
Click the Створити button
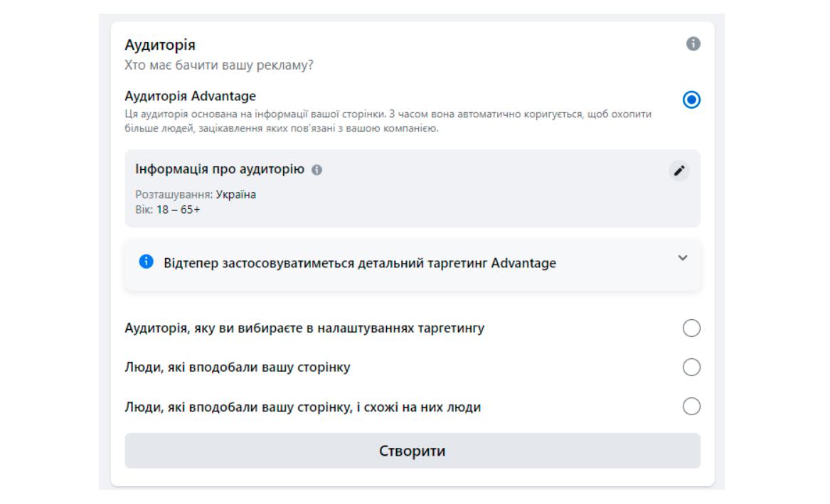point(413,451)
